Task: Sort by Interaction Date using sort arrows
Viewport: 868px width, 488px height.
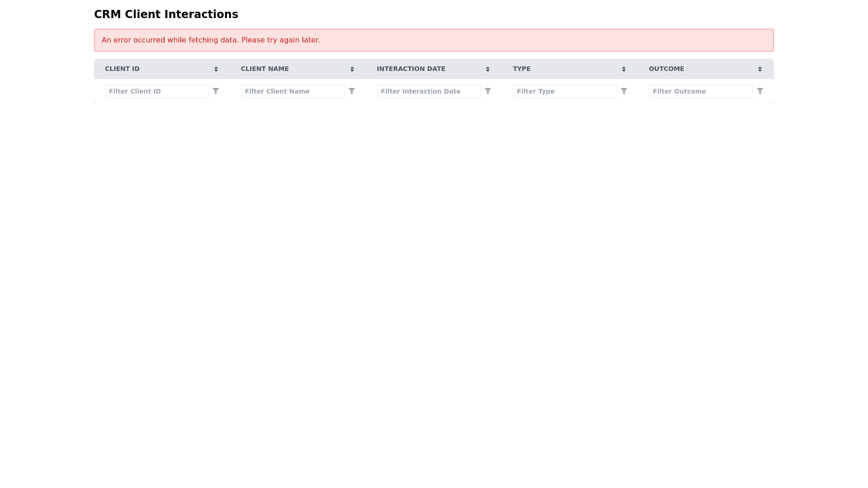Action: tap(488, 69)
